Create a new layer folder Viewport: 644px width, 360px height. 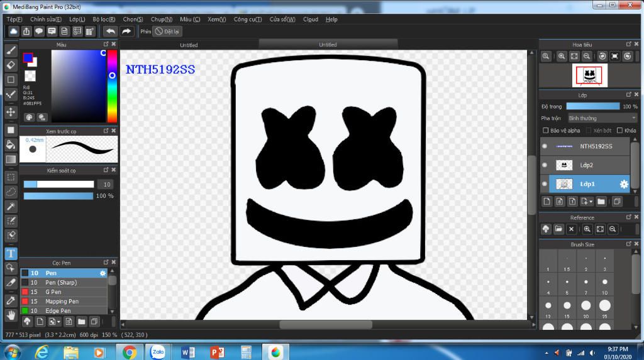(601, 202)
